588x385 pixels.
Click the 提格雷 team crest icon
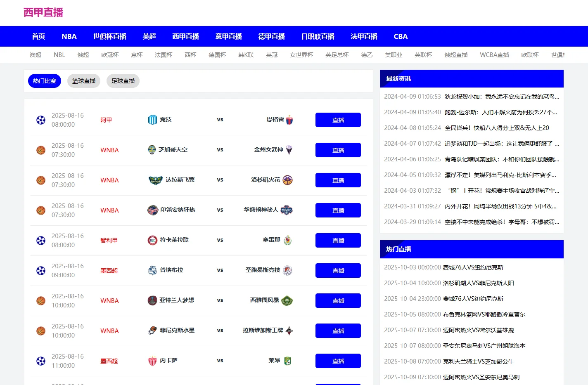click(x=289, y=120)
